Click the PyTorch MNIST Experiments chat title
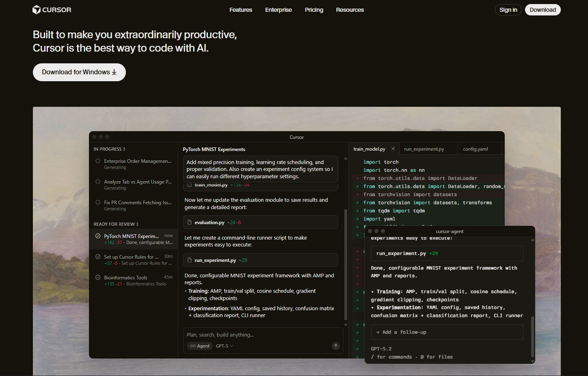Image resolution: width=588 pixels, height=376 pixels. click(x=214, y=149)
